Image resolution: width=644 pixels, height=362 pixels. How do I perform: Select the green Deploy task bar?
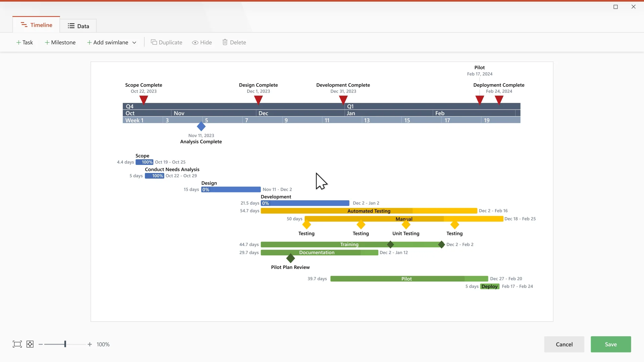pos(490,286)
